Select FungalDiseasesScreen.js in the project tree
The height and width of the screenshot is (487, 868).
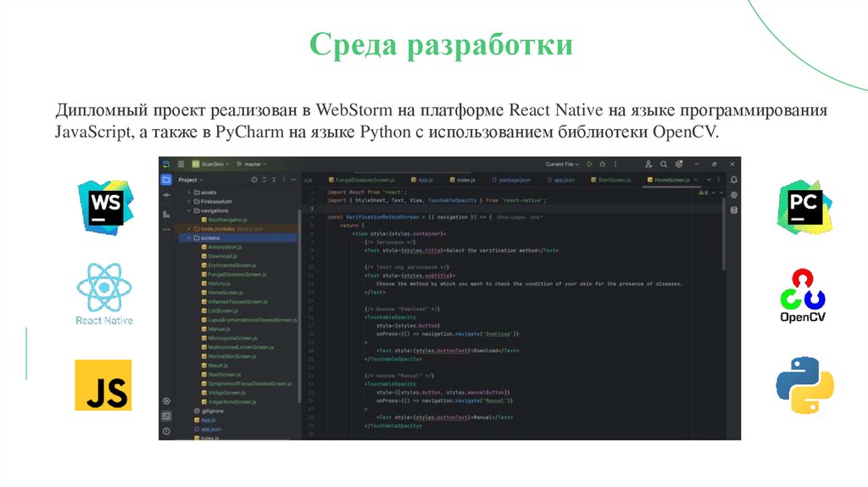click(x=234, y=274)
